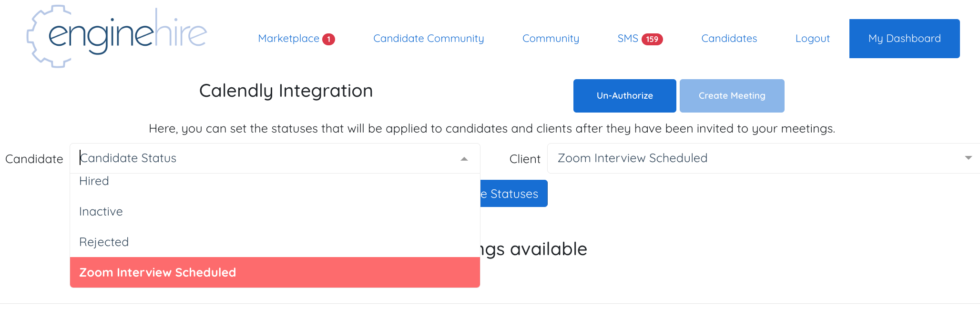Log out via Logout link
The width and height of the screenshot is (980, 310).
pyautogui.click(x=812, y=39)
